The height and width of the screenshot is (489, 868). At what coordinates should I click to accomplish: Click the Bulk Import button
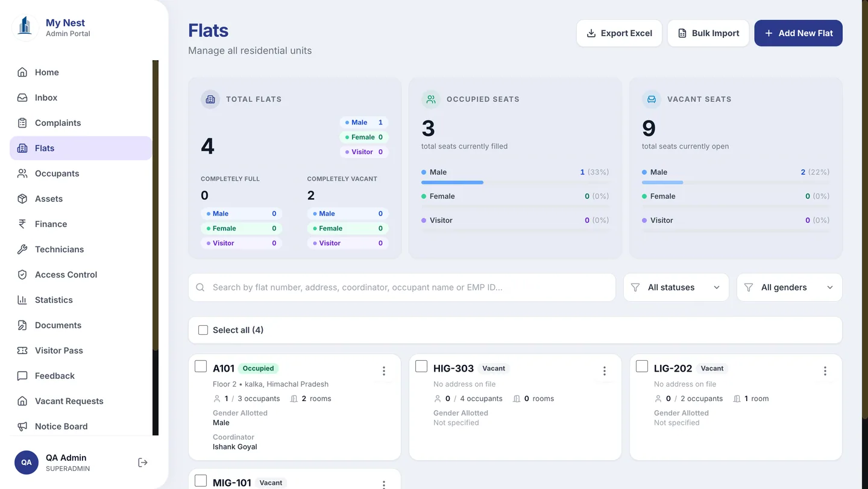[x=708, y=33]
